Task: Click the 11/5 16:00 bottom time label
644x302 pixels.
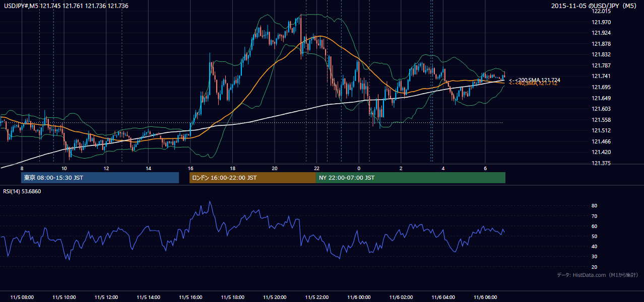Action: [190, 297]
